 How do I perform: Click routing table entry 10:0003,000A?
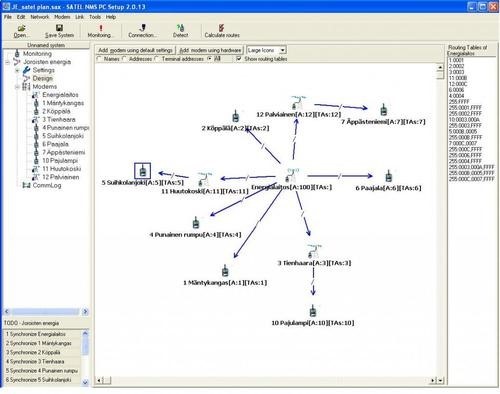pyautogui.click(x=464, y=119)
